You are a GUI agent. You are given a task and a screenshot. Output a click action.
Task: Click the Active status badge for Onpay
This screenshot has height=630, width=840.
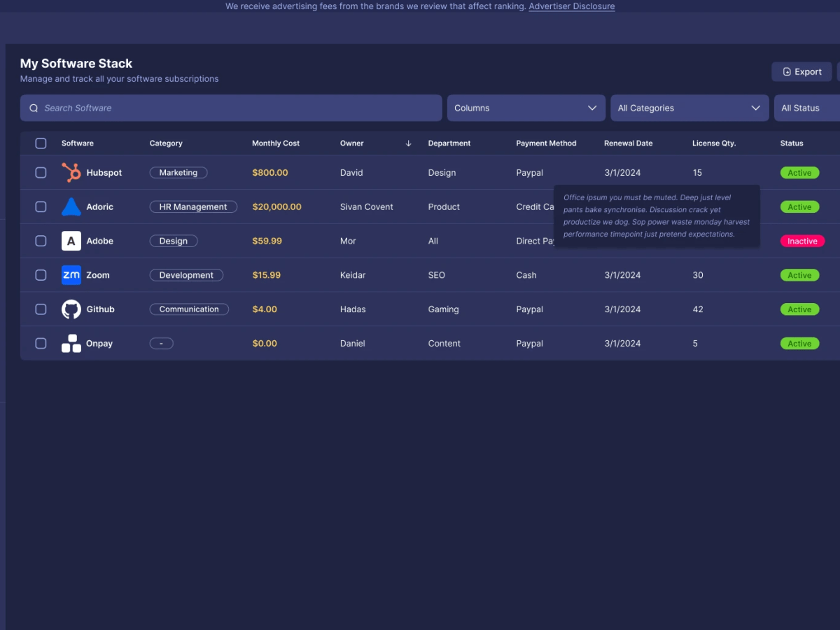(x=799, y=344)
